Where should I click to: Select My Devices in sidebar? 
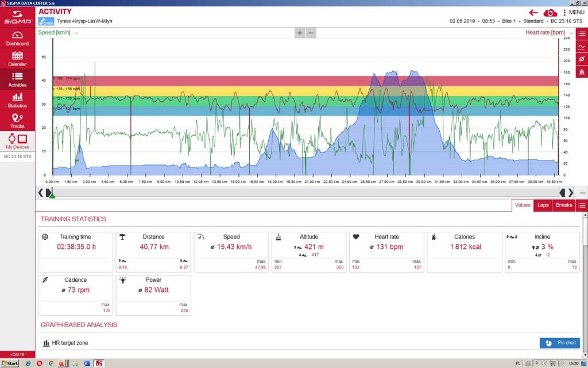point(17,141)
